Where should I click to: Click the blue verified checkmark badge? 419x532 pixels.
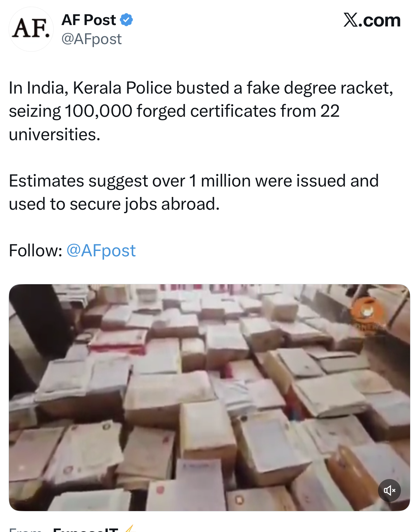(126, 20)
